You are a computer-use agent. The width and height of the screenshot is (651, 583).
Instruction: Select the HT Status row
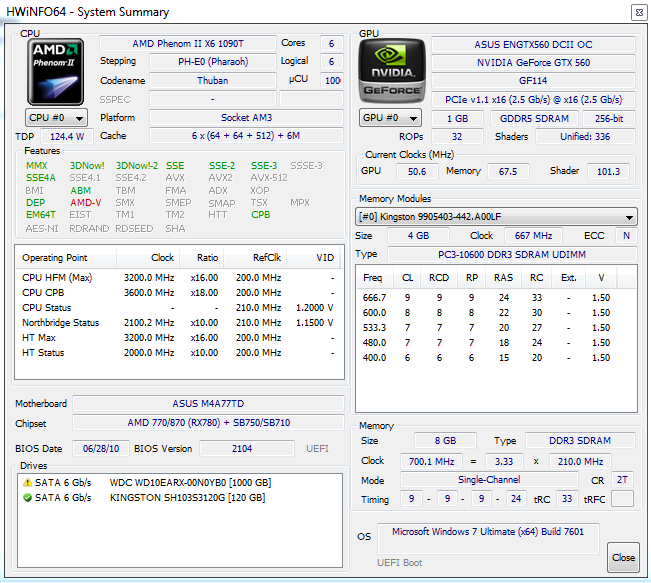coord(179,353)
